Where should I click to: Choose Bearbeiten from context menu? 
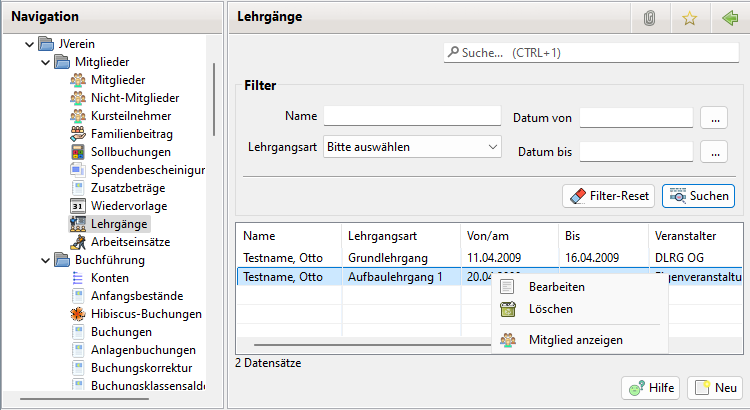click(557, 287)
